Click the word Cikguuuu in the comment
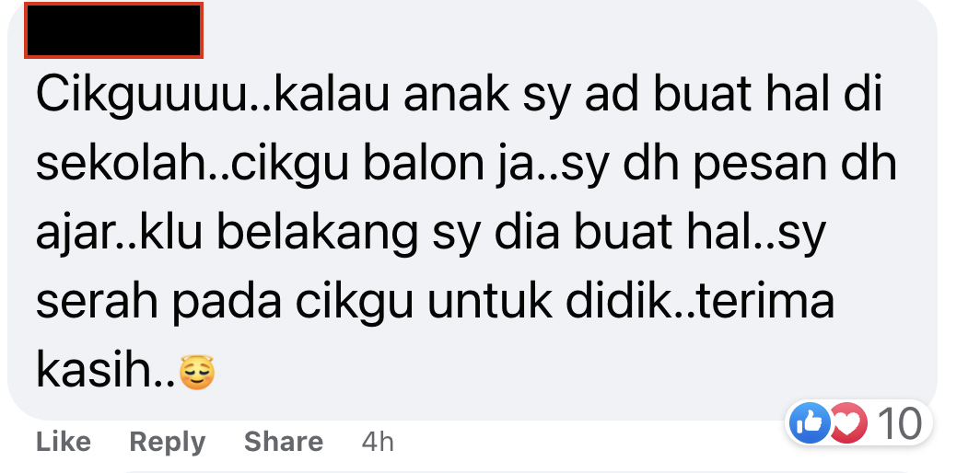 (x=141, y=97)
